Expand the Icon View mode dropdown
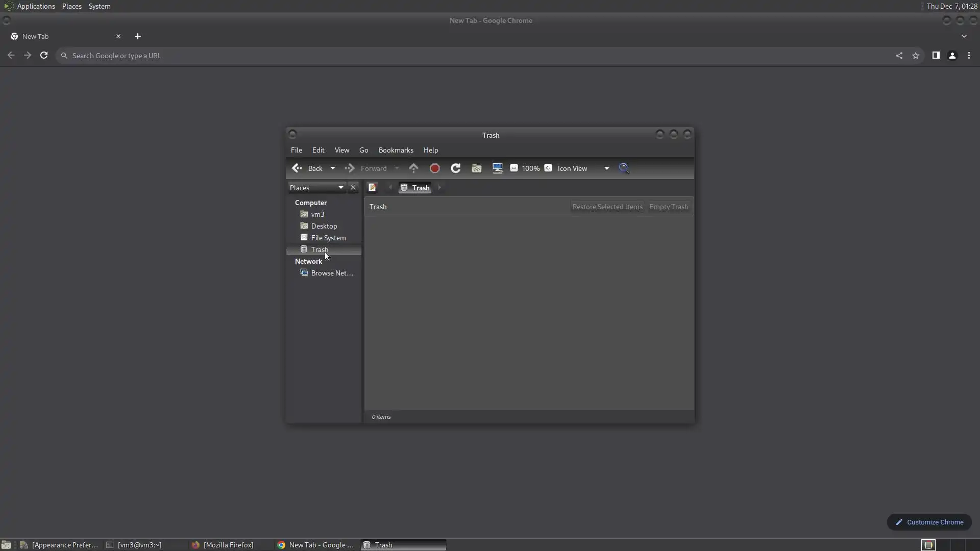 (606, 168)
